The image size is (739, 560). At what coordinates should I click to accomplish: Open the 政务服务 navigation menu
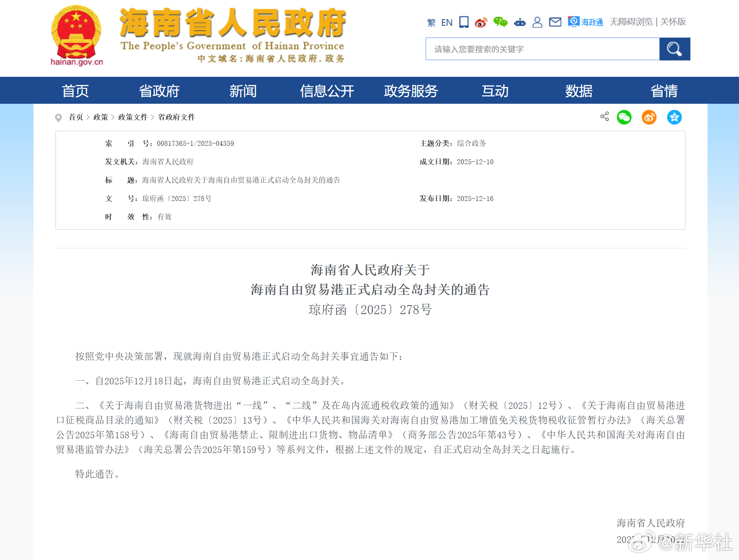point(411,91)
